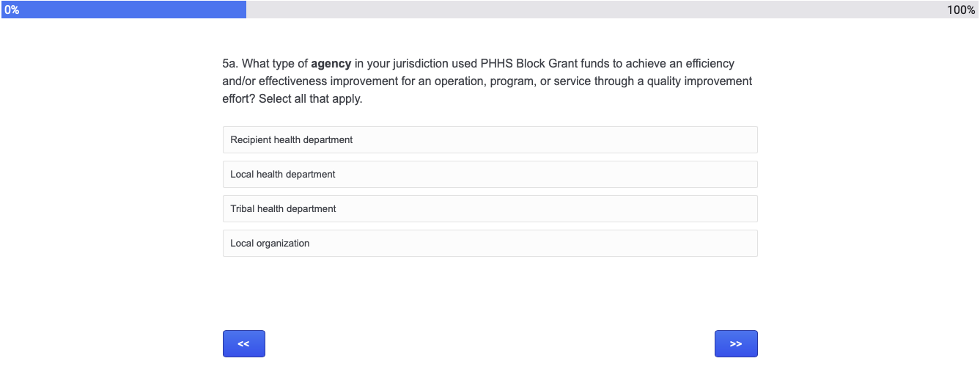The width and height of the screenshot is (980, 383).
Task: Advance with the >> next button
Action: pos(736,343)
